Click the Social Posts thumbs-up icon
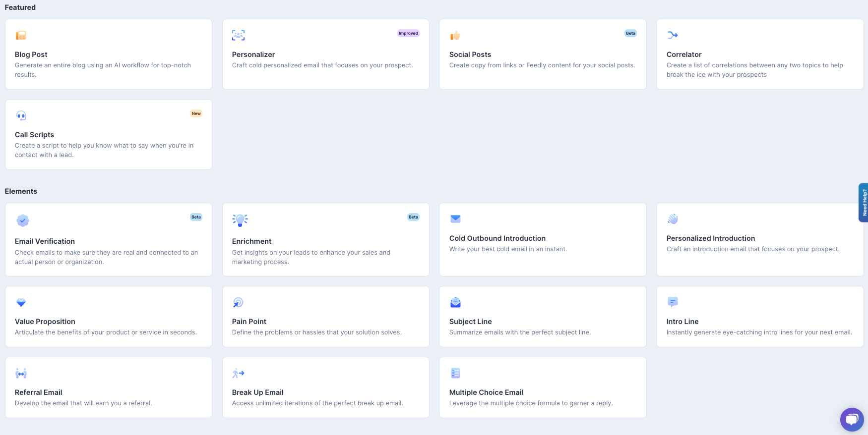The image size is (868, 435). click(x=455, y=35)
